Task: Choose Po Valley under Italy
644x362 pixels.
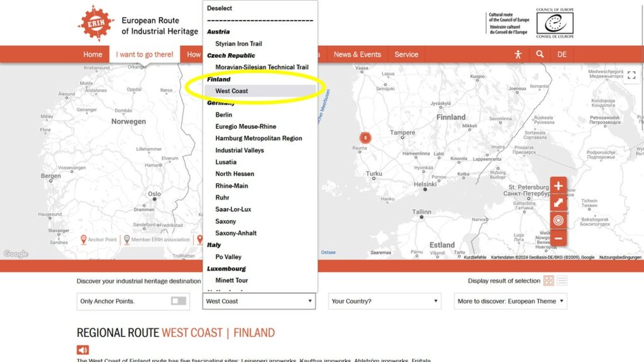Action: (228, 257)
